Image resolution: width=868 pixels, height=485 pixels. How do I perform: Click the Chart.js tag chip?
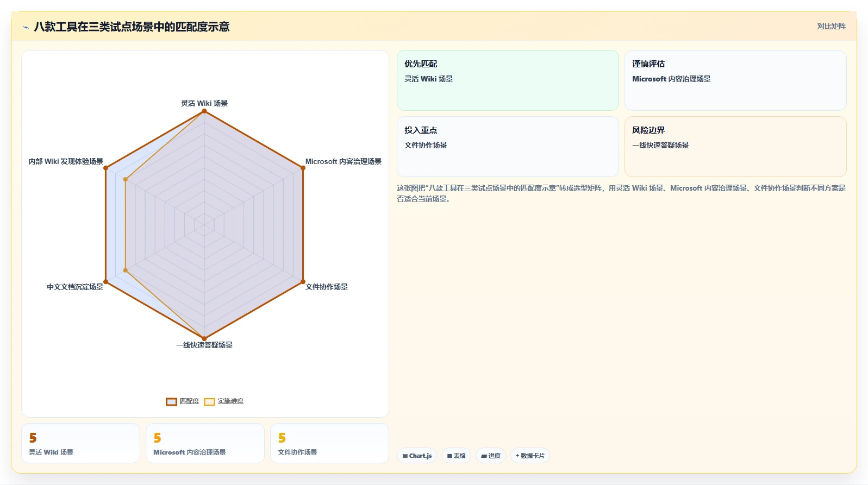pos(417,456)
